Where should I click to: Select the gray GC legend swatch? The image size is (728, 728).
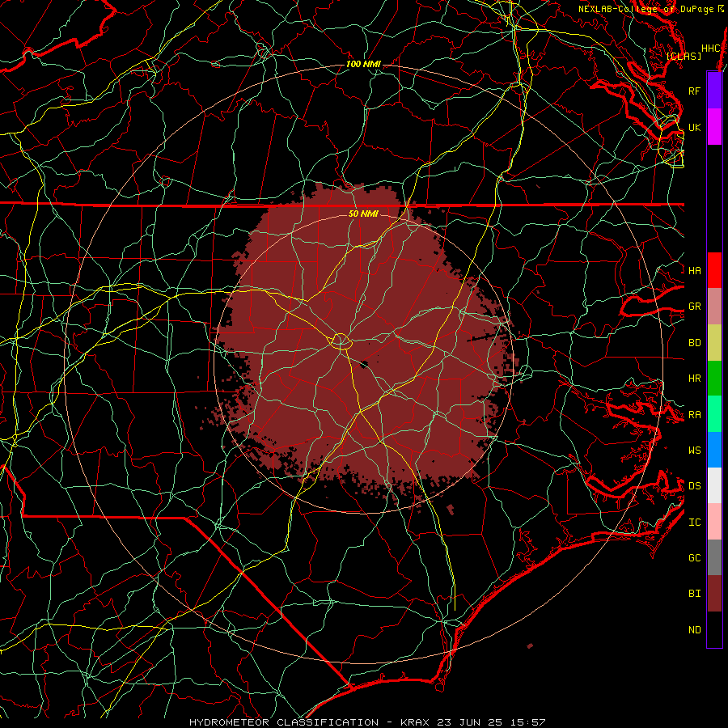point(714,557)
